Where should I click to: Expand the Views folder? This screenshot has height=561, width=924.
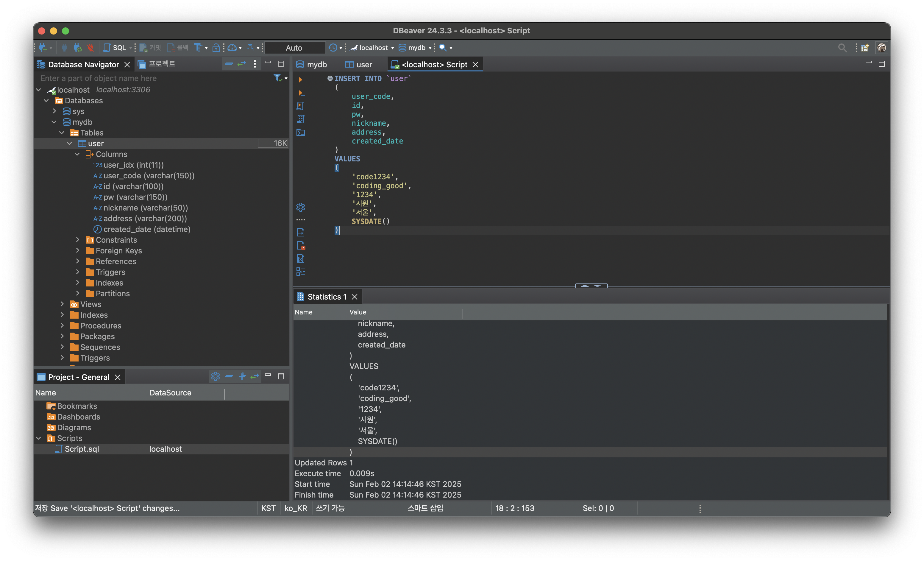coord(62,304)
